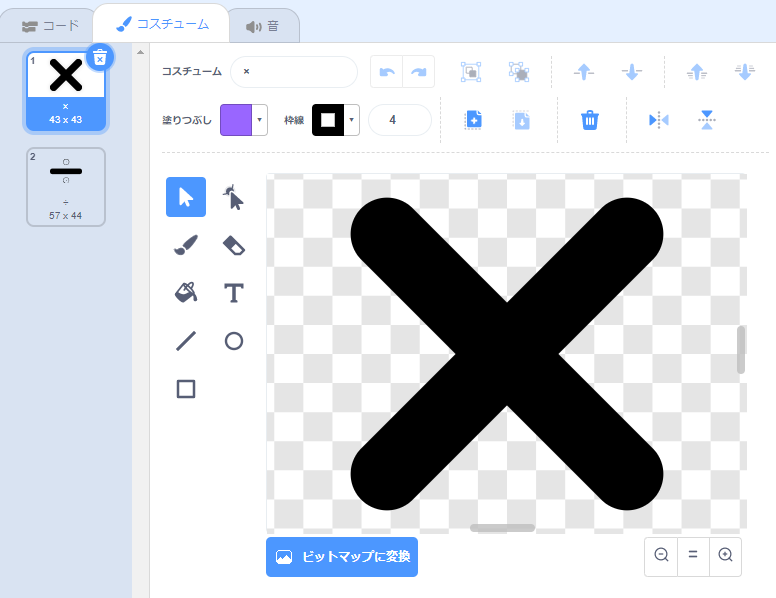Click the outline width field showing 4
This screenshot has height=598, width=776.
pyautogui.click(x=400, y=120)
